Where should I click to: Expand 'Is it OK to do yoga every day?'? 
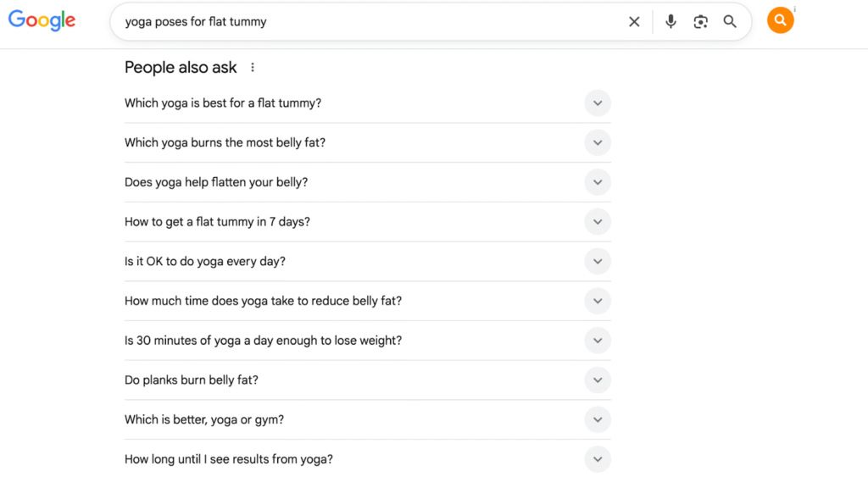(x=368, y=261)
